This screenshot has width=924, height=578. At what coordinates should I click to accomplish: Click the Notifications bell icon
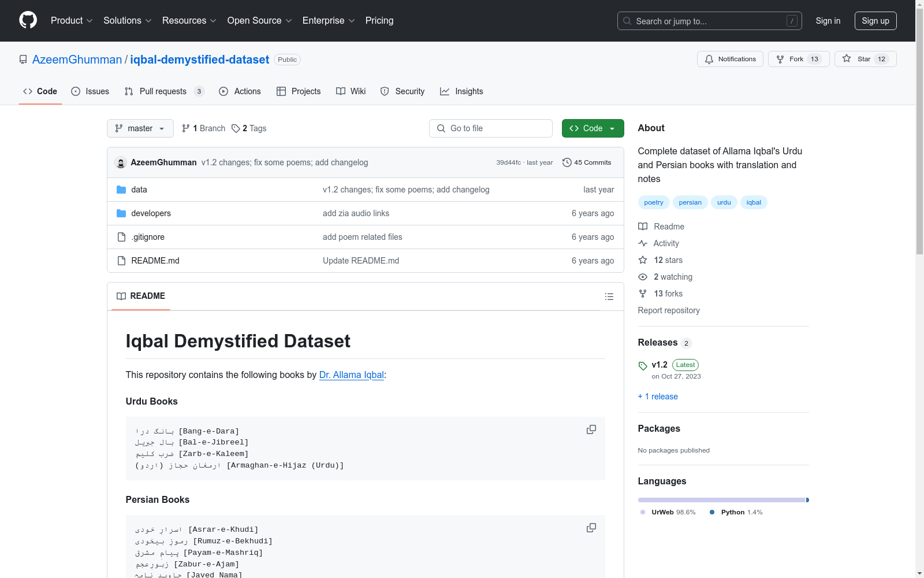(709, 59)
